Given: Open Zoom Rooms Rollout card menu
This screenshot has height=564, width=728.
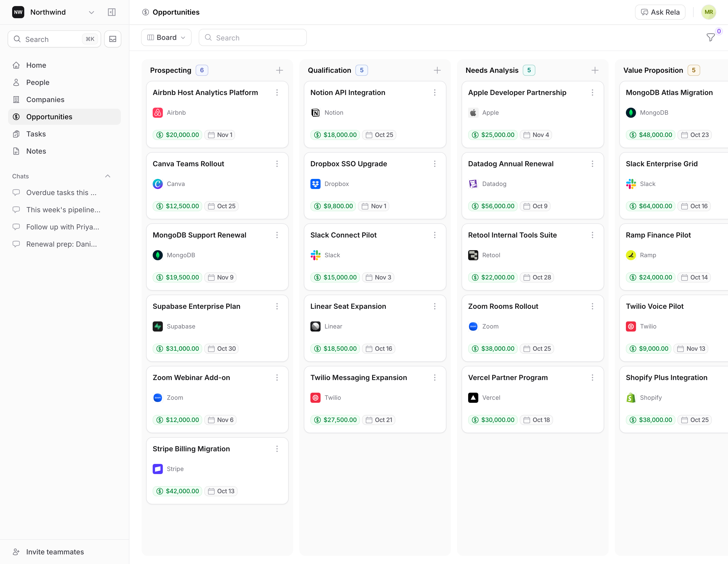Looking at the screenshot, I should (592, 307).
